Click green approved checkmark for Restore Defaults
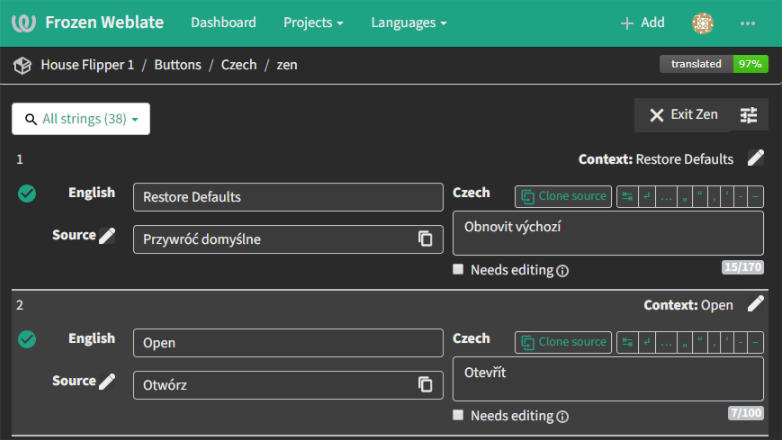The height and width of the screenshot is (440, 782). (x=27, y=194)
